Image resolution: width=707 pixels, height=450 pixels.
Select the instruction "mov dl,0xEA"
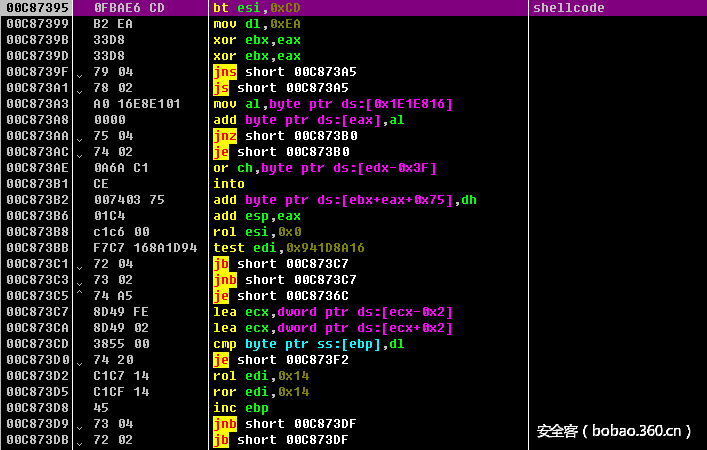(x=257, y=24)
